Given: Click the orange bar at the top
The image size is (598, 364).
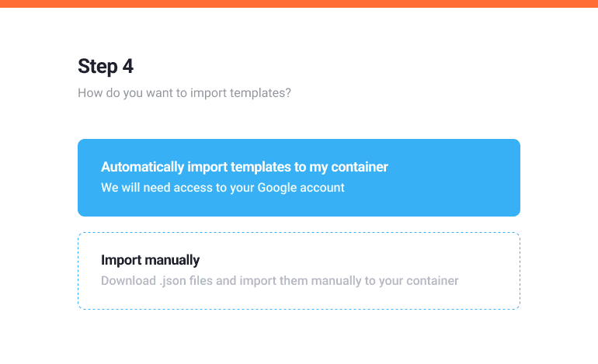Looking at the screenshot, I should point(298,4).
